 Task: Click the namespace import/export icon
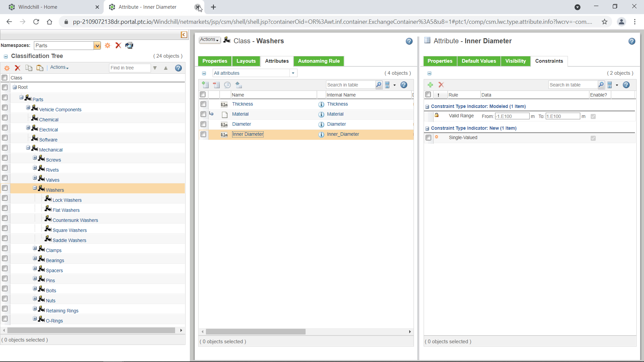(x=129, y=45)
